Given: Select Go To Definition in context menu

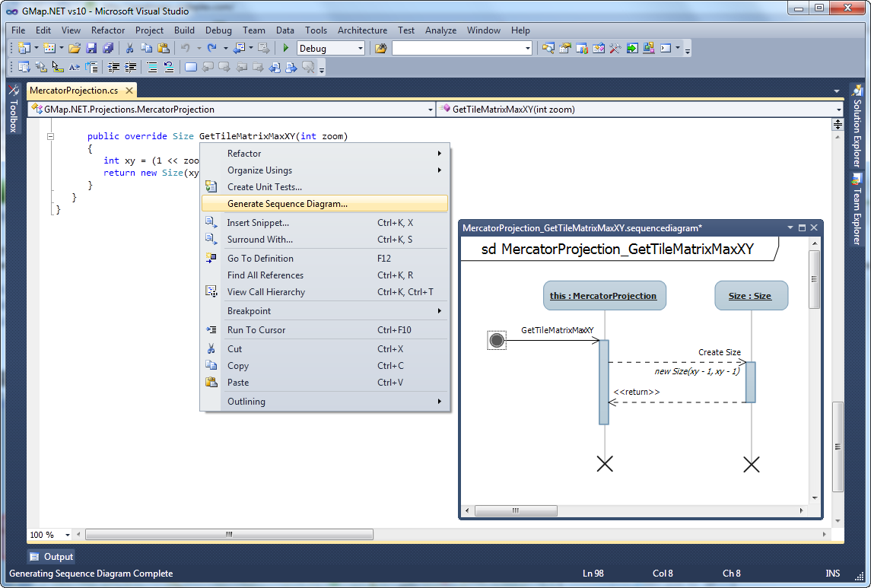Looking at the screenshot, I should (260, 259).
